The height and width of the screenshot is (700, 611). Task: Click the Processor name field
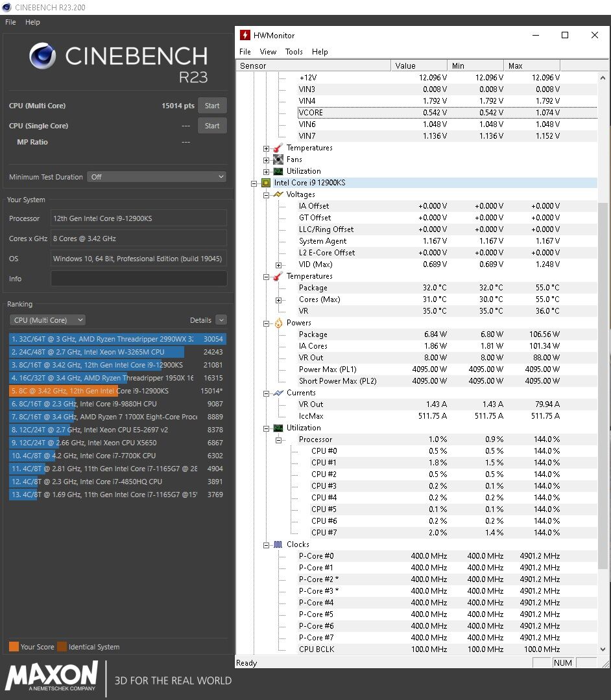[139, 218]
